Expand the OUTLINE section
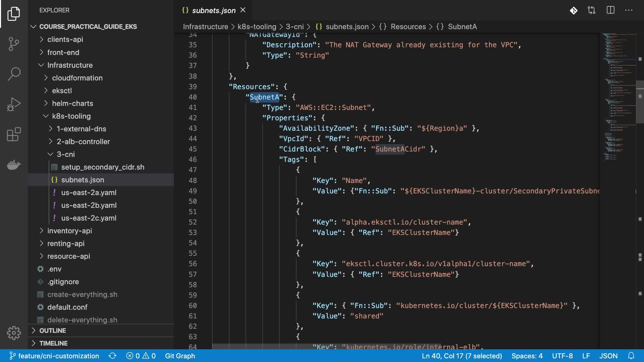This screenshot has height=362, width=644. 53,330
